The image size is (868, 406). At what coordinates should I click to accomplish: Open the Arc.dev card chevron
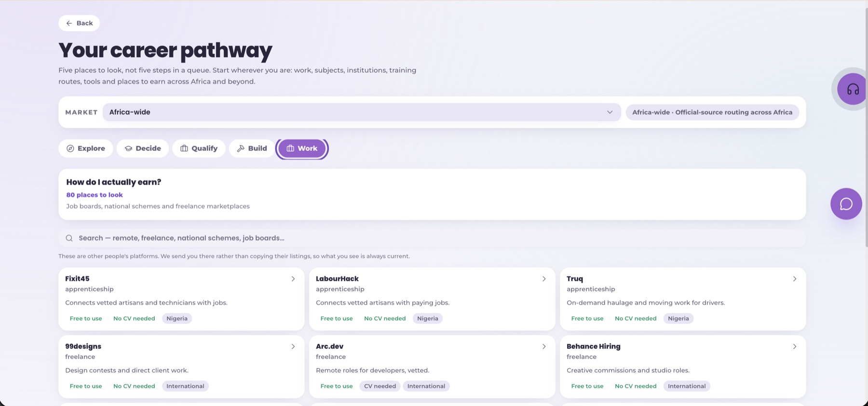pos(544,347)
